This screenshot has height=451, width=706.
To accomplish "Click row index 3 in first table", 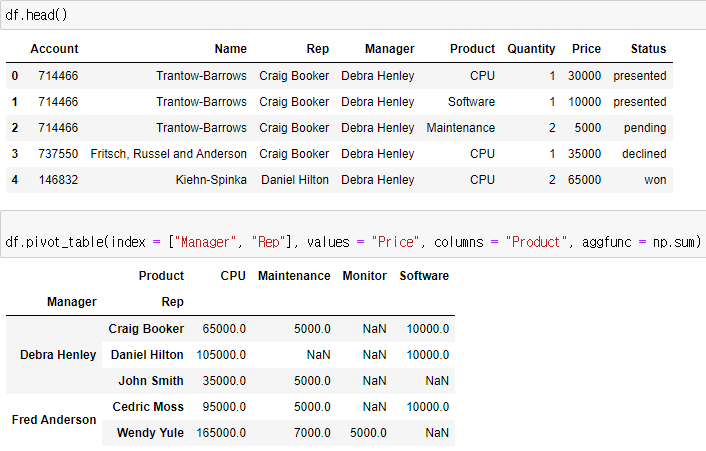I will point(15,154).
